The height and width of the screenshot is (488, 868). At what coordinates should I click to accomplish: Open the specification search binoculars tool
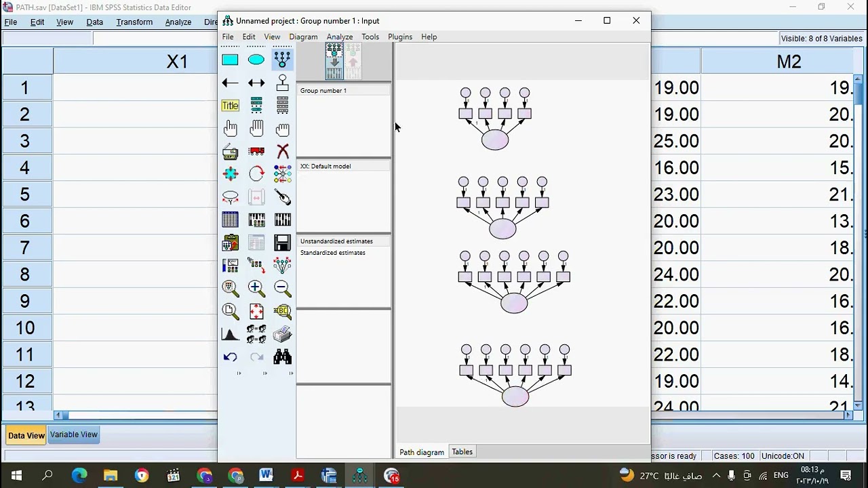click(x=282, y=357)
